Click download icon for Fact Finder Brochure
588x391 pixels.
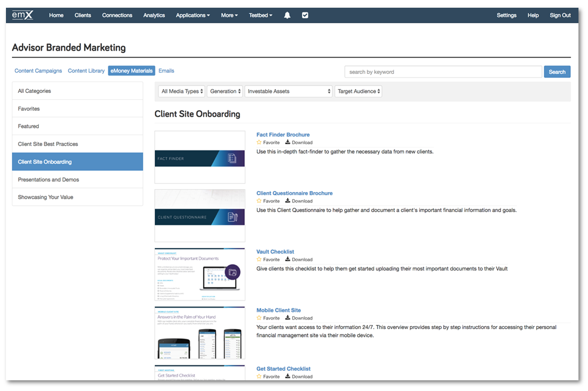pyautogui.click(x=288, y=142)
